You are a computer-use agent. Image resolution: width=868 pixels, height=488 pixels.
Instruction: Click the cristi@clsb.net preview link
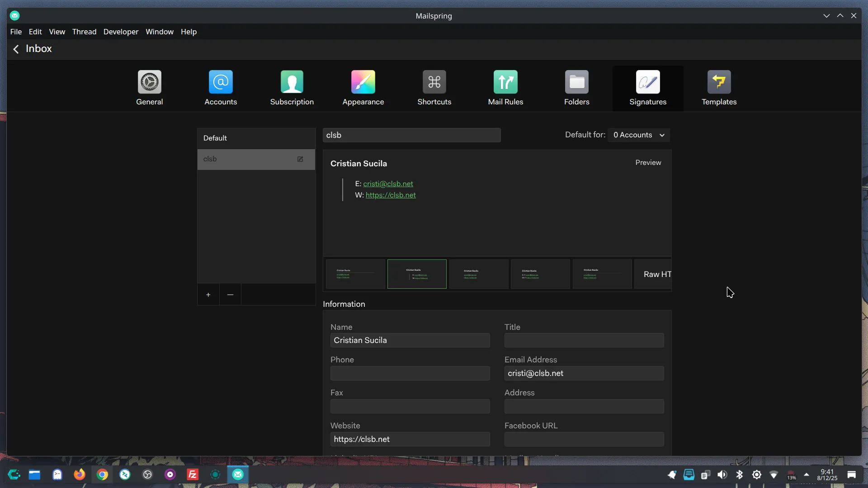point(388,184)
